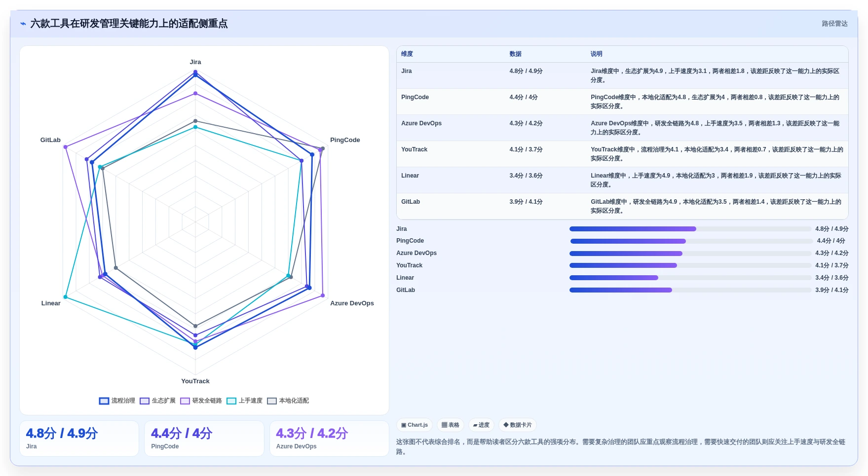Click the footnote paragraph 这张图不代表综合排名
868x476 pixels.
pyautogui.click(x=621, y=447)
